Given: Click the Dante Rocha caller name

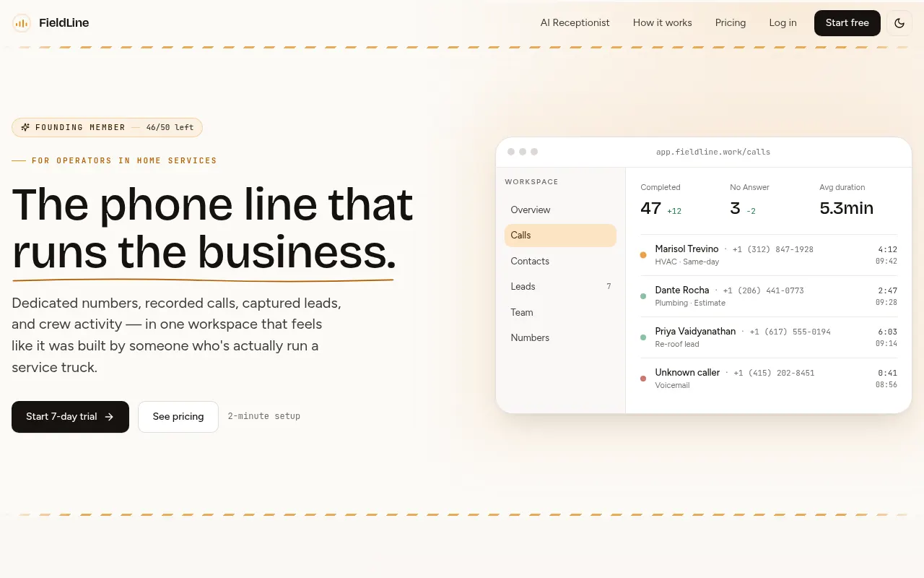Looking at the screenshot, I should click(x=682, y=290).
